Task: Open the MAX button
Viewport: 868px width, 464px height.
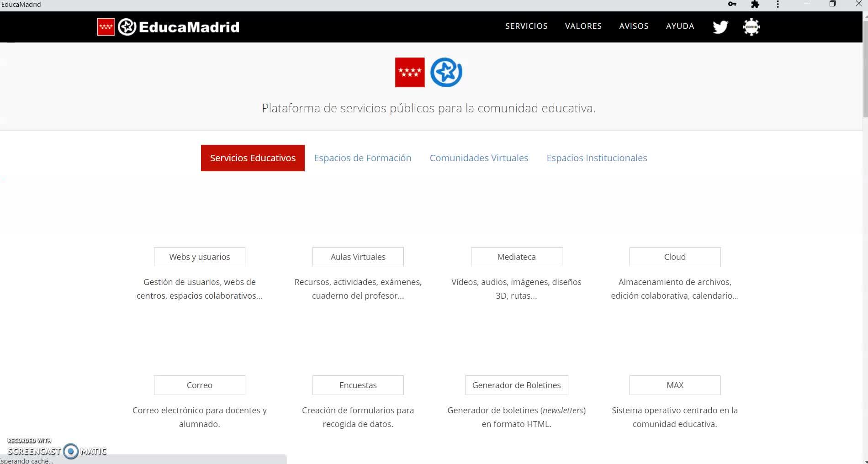Action: point(675,385)
